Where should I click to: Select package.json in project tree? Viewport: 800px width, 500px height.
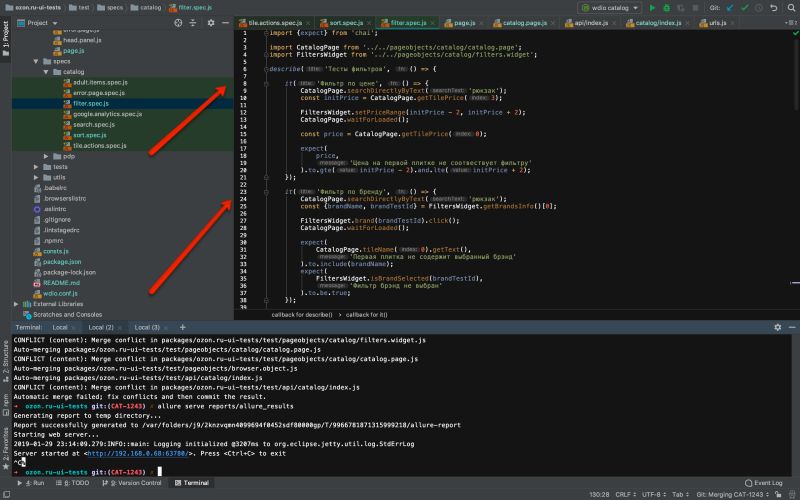click(x=57, y=262)
